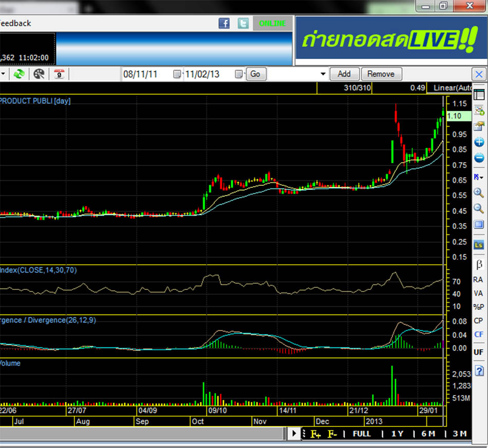The width and height of the screenshot is (488, 448).
Task: Click the highlighted 1.10 price label
Action: pos(459,116)
